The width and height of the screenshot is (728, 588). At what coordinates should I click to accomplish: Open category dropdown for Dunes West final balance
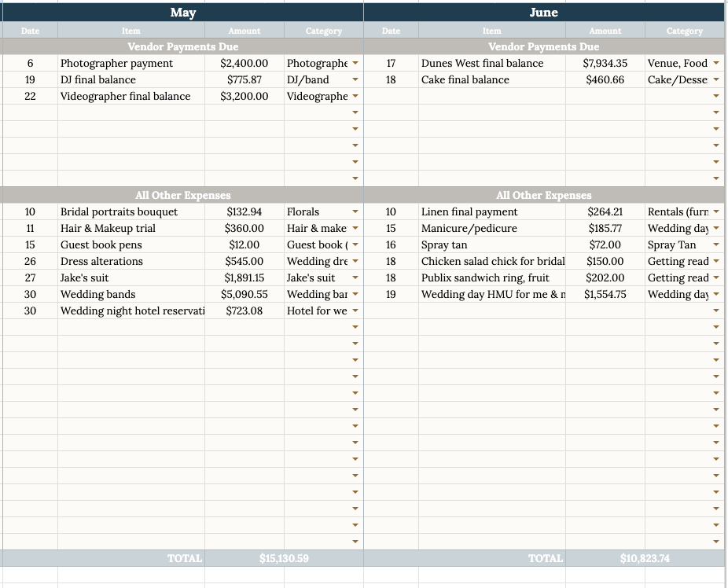(x=716, y=63)
